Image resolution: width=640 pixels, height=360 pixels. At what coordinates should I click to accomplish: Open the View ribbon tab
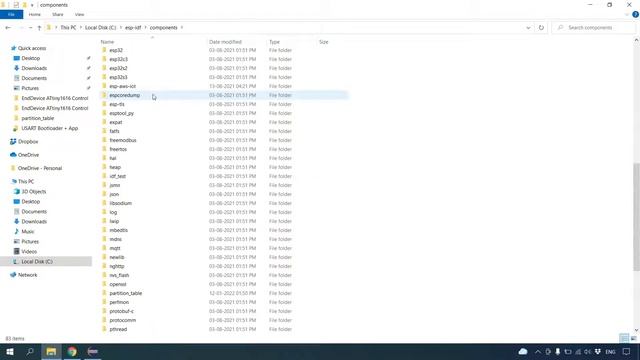(x=79, y=15)
